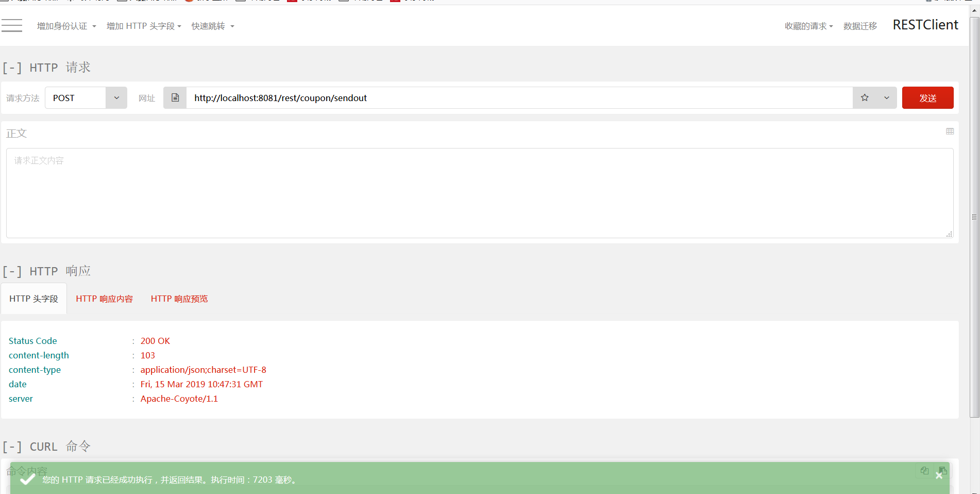Collapse the HTTP 请求 section
The width and height of the screenshot is (980, 494).
click(x=12, y=68)
